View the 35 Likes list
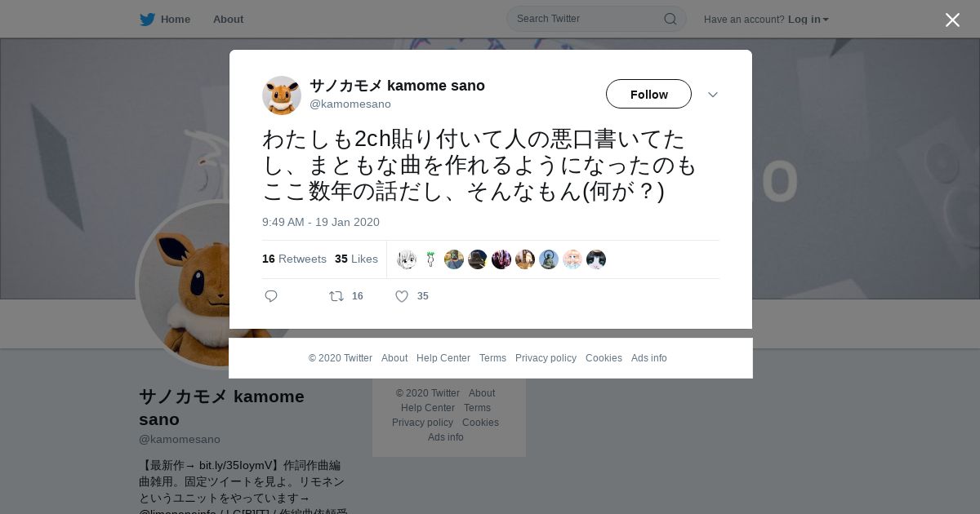This screenshot has width=980, height=514. tap(356, 259)
